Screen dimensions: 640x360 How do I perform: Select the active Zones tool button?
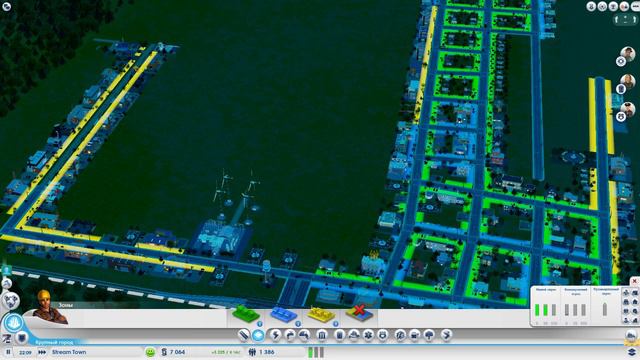258,335
